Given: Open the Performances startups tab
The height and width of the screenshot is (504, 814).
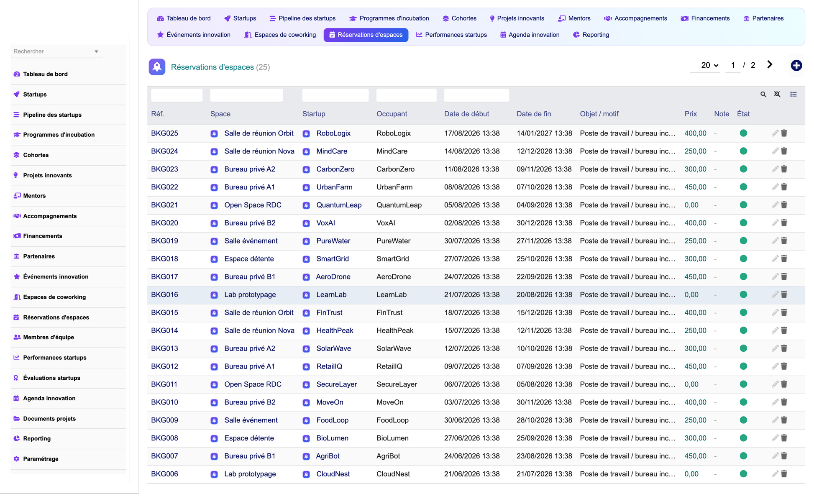Looking at the screenshot, I should 451,35.
